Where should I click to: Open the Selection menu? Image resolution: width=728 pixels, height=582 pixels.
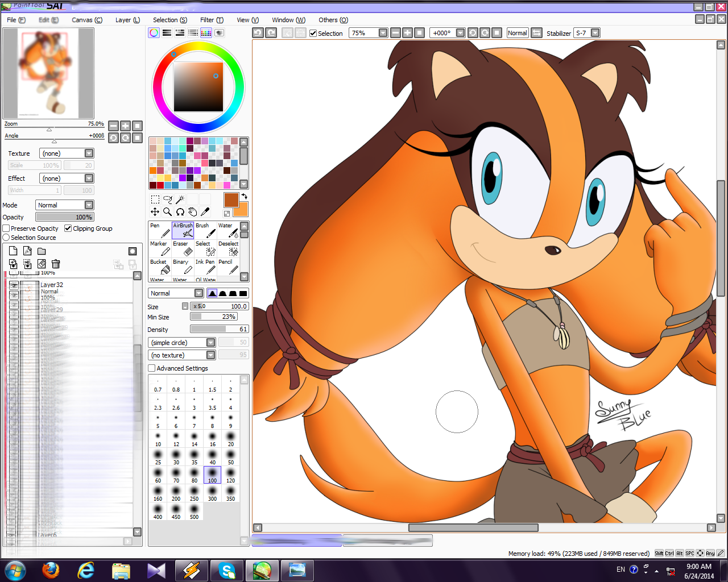[x=170, y=20]
